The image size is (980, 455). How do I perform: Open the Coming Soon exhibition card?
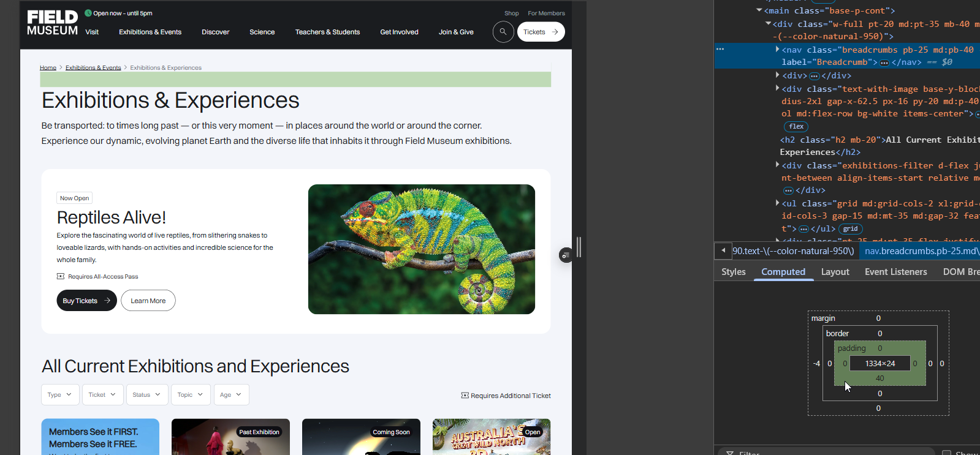point(361,437)
